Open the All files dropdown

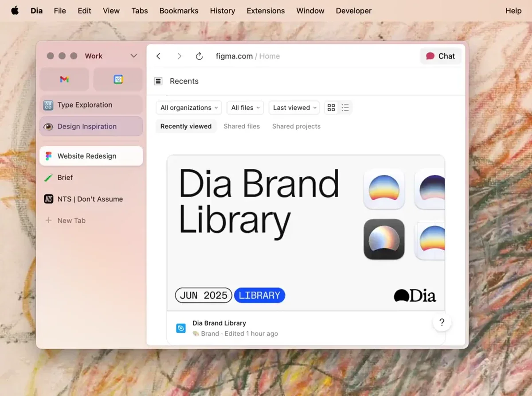click(245, 108)
